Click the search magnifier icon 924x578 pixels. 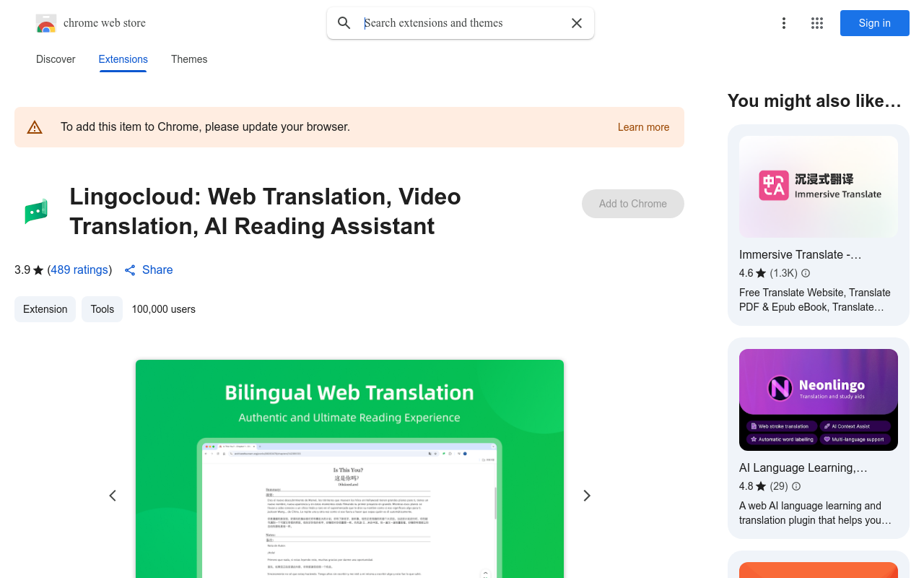344,23
